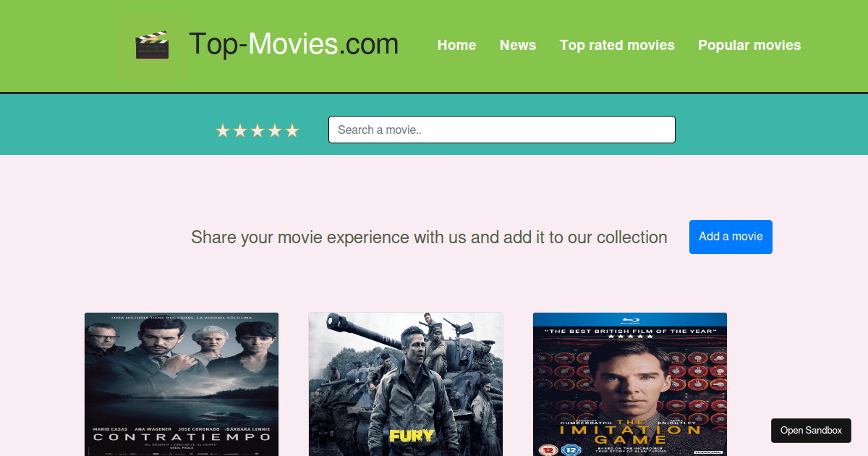Open the Fury movie poster
The image size is (868, 456).
pos(405,384)
